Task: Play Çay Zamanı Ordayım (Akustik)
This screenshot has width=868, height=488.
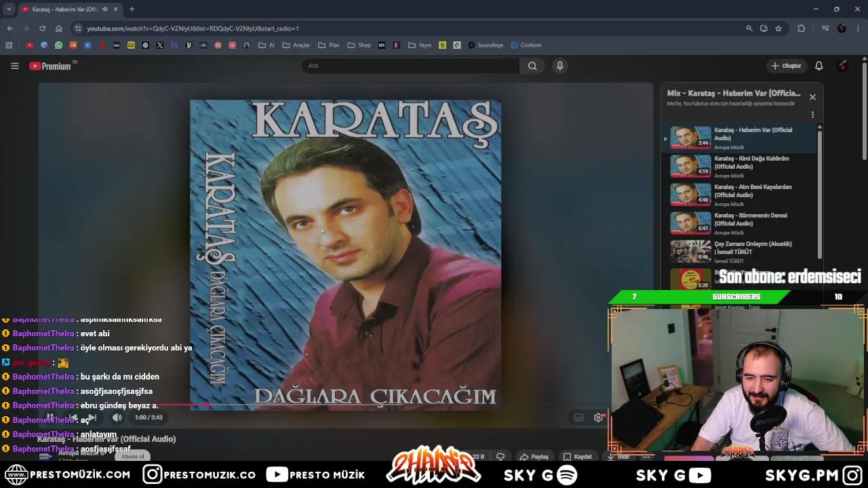Action: [739, 251]
